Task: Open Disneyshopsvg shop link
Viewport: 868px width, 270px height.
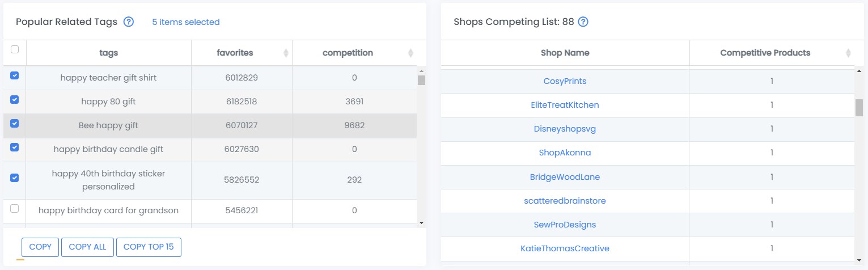Action: (565, 129)
